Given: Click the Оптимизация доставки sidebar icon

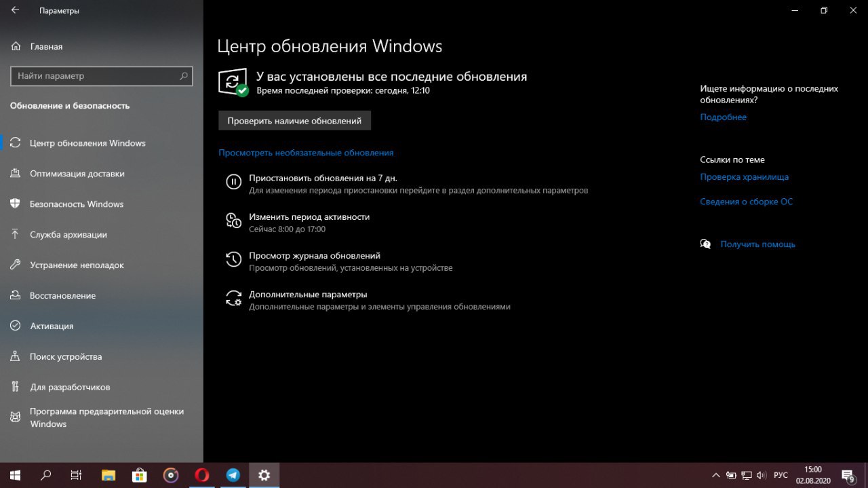Looking at the screenshot, I should coord(16,174).
